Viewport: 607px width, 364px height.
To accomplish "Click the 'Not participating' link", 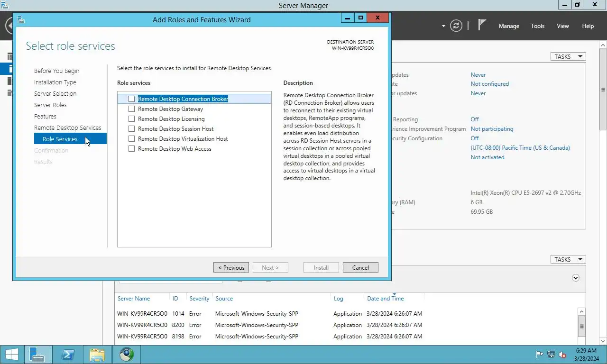I will coord(492,129).
